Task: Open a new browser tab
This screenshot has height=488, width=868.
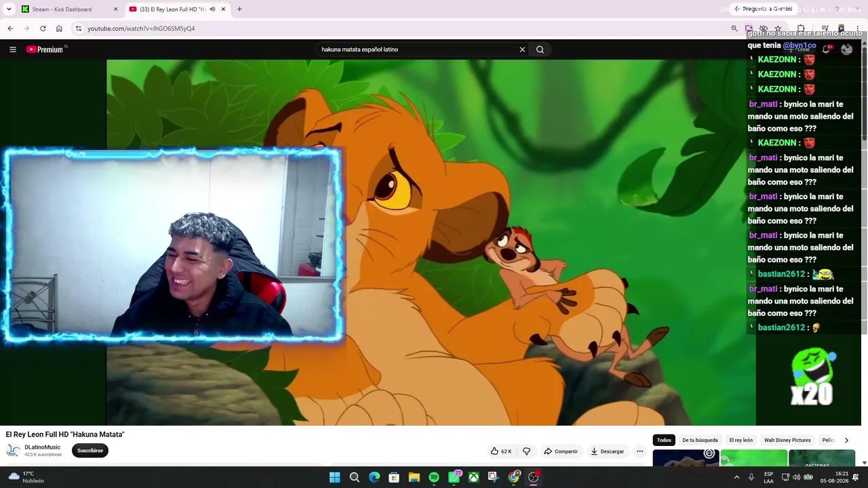Action: [x=239, y=9]
